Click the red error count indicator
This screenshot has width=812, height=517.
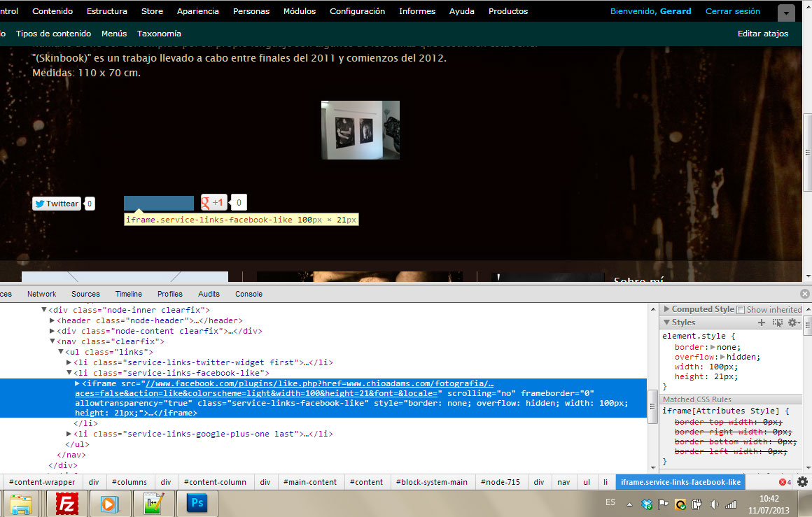785,482
